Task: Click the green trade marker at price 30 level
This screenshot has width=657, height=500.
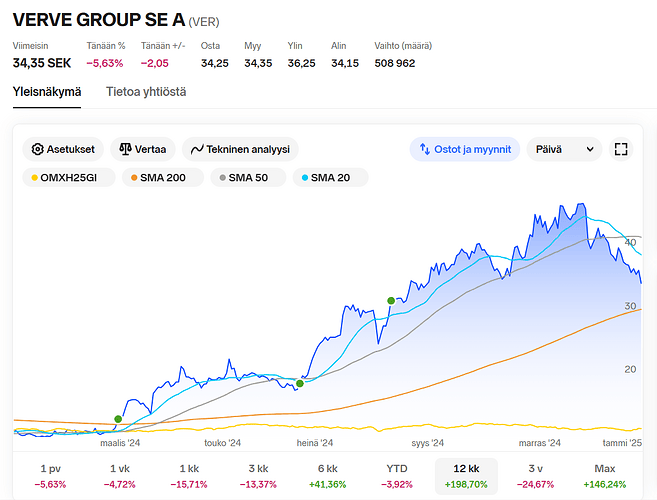Action: click(x=391, y=301)
